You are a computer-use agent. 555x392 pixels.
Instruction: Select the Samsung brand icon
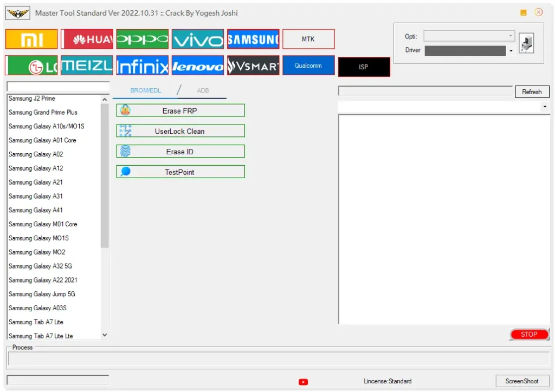tap(253, 39)
